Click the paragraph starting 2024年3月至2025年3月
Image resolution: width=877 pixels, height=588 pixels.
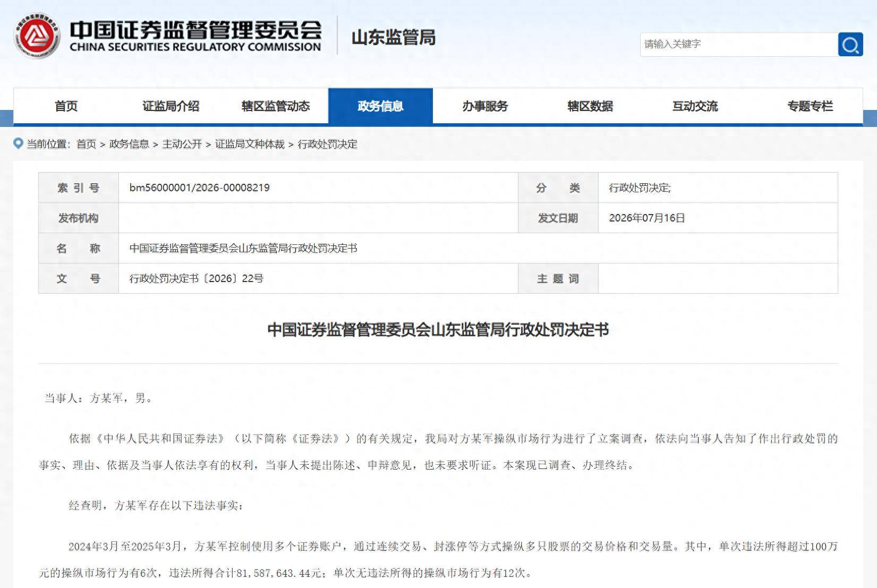[x=438, y=559]
